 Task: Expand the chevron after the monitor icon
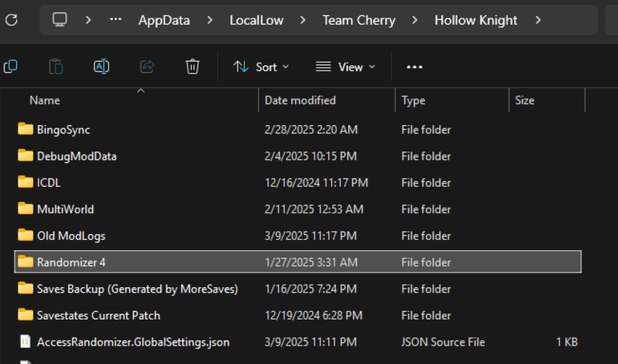tap(88, 20)
